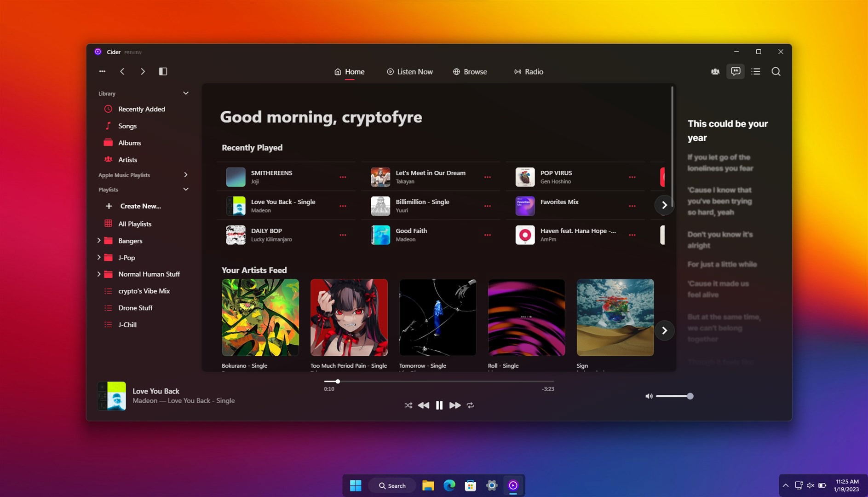Toggle shuffle playback

coord(408,405)
